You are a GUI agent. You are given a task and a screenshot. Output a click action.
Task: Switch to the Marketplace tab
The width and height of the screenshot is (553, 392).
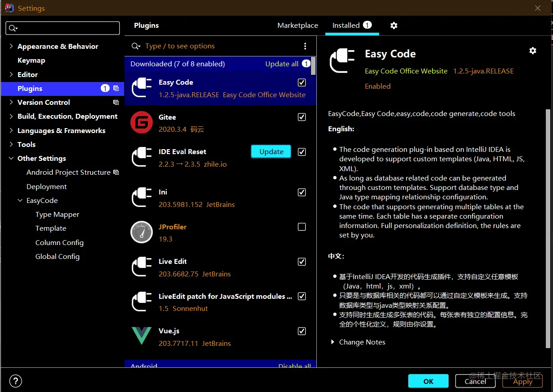coord(298,26)
